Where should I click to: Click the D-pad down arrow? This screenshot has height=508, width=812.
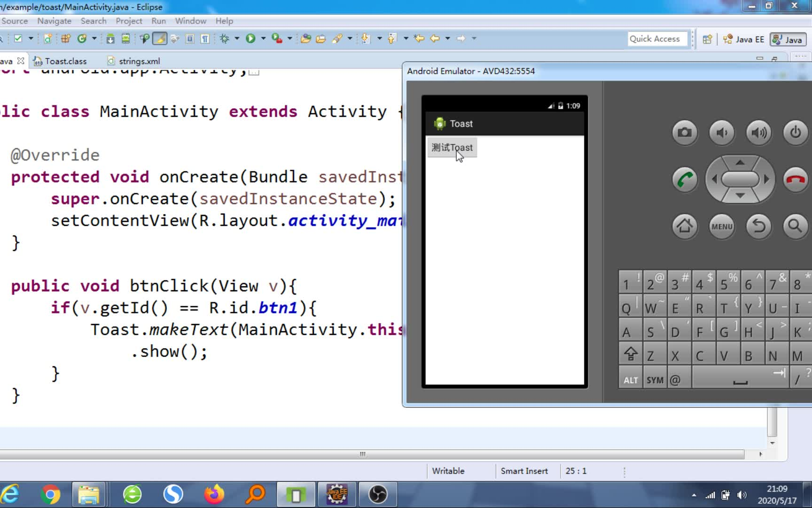click(740, 196)
